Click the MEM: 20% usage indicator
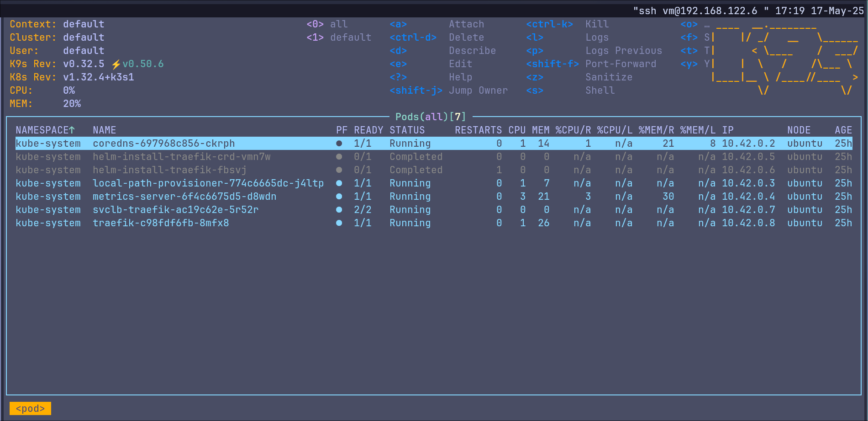The height and width of the screenshot is (421, 868). [x=46, y=104]
